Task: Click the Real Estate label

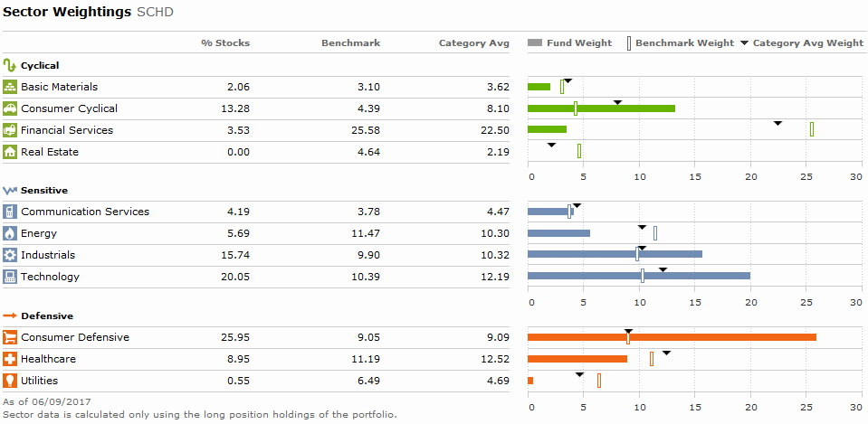Action: [x=50, y=152]
